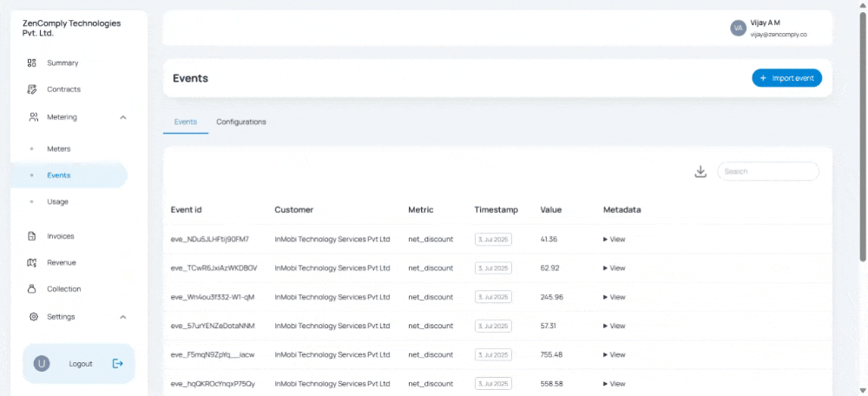Click the logout arrow icon
The width and height of the screenshot is (868, 396).
pyautogui.click(x=117, y=363)
